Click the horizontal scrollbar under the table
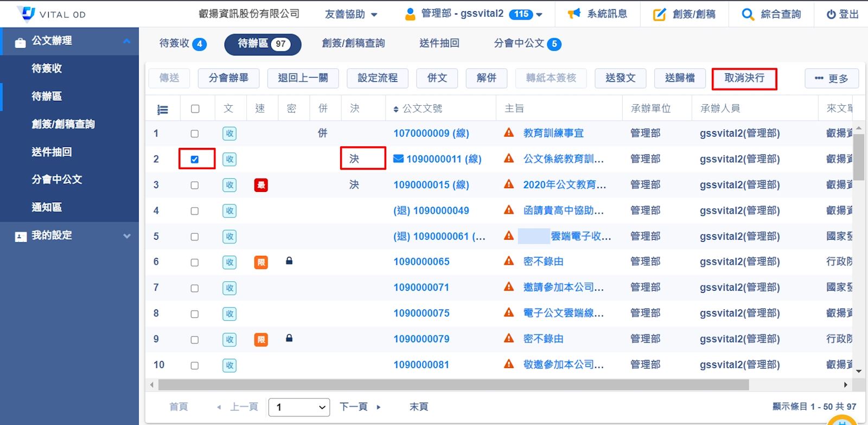 (x=453, y=385)
